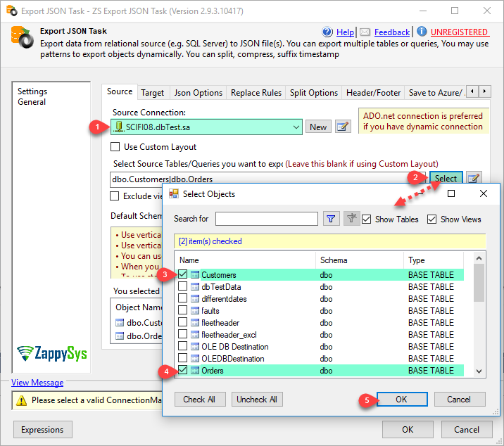
Task: Open the Split Options tab
Action: pos(314,93)
